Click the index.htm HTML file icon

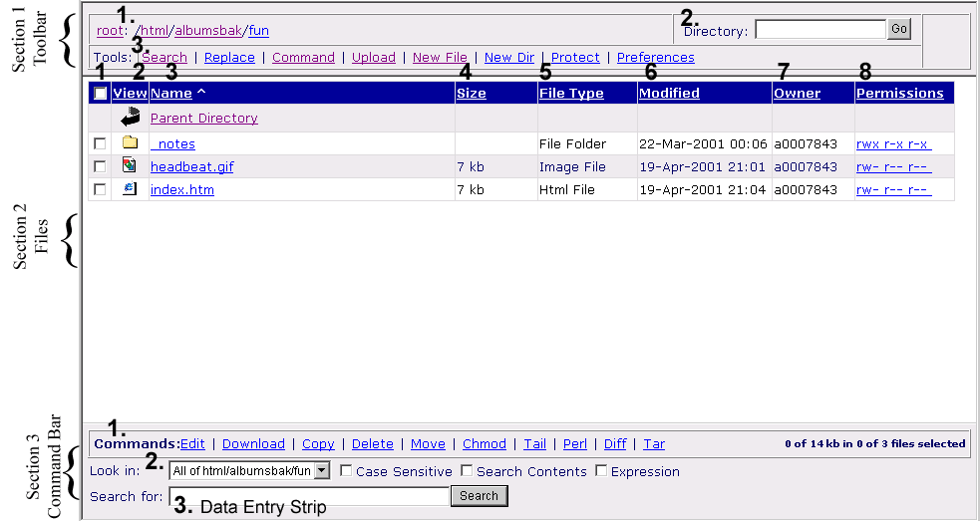[130, 188]
